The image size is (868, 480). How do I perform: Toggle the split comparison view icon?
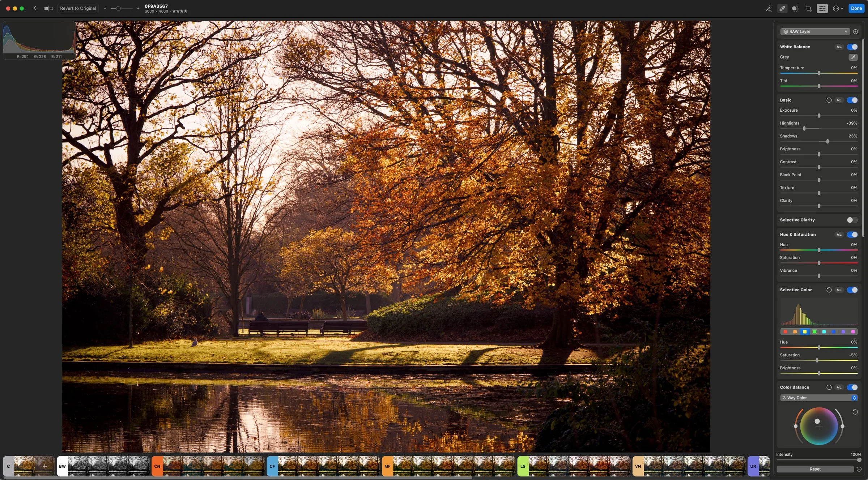48,8
